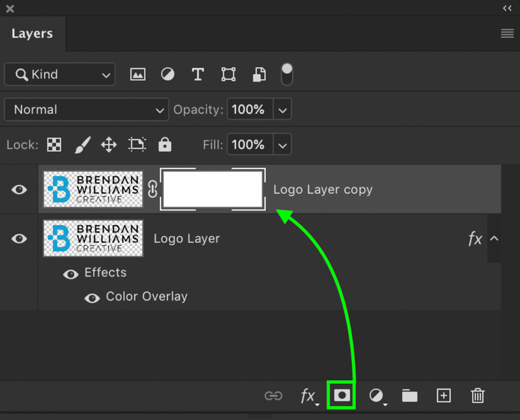Lock layer position
The width and height of the screenshot is (520, 420).
click(x=109, y=145)
